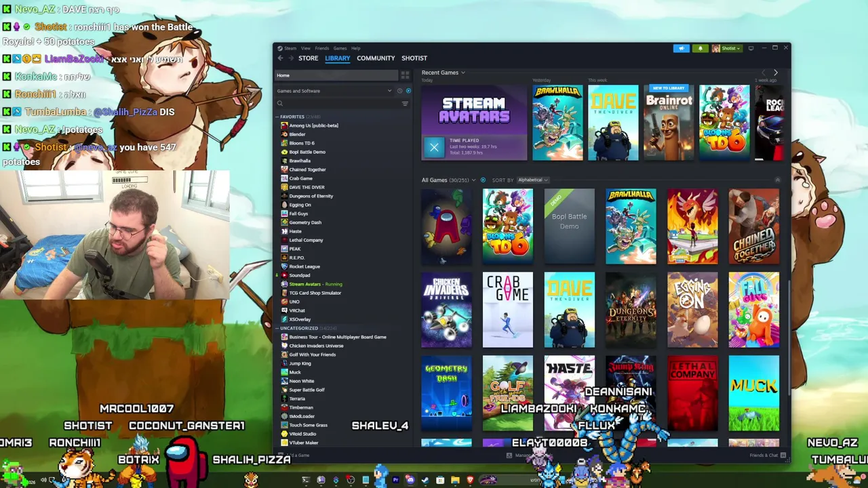Toggle the ready-to-play filter icon

[x=408, y=91]
